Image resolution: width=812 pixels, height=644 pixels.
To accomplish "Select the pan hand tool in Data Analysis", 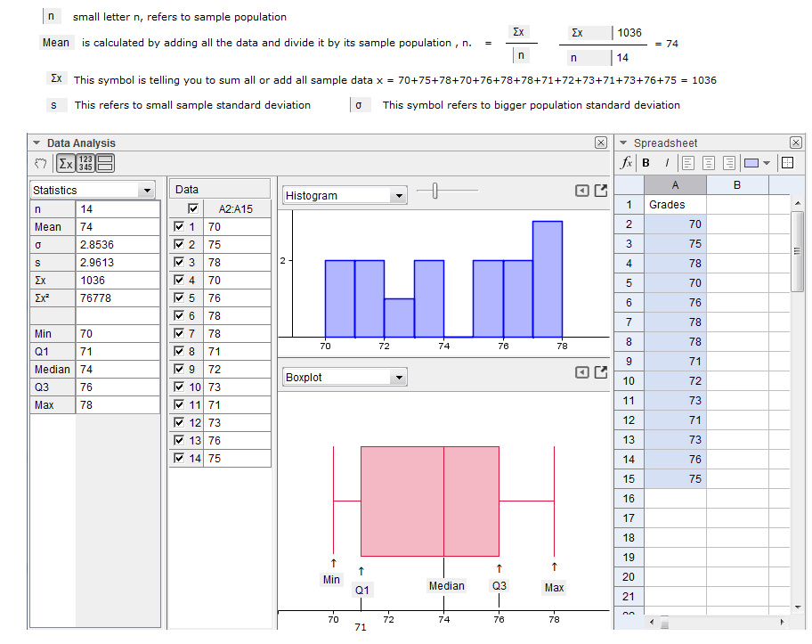I will click(40, 163).
